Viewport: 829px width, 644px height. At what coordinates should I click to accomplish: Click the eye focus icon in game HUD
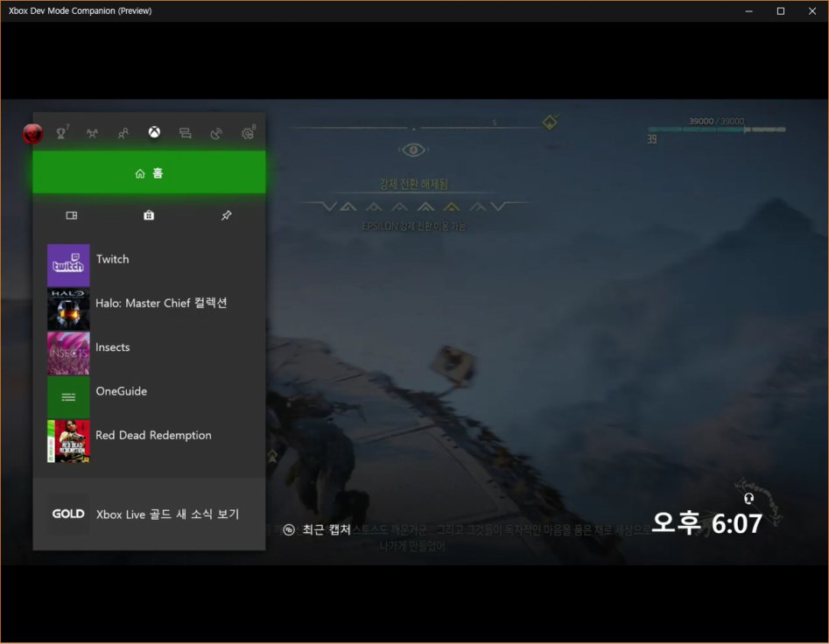coord(413,150)
